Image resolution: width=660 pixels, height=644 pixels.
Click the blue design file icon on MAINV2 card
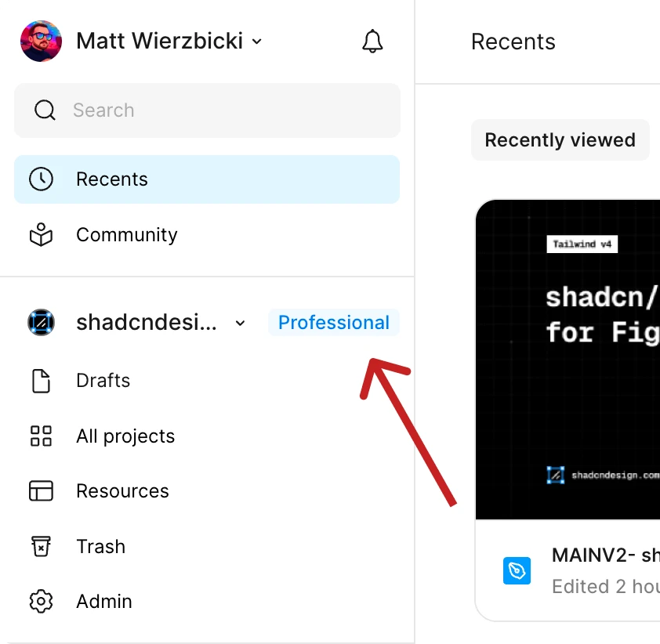pos(517,571)
